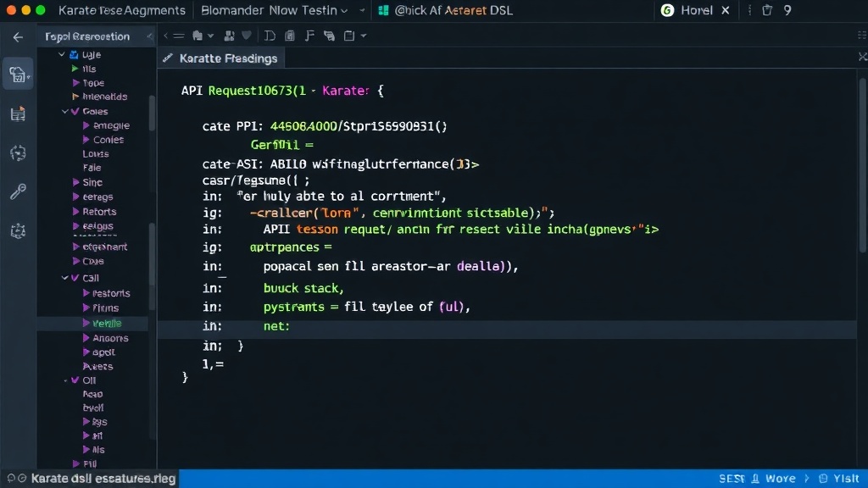Screen dimensions: 868x488
Task: Click the F-shaped toolbar icon
Action: click(x=309, y=36)
